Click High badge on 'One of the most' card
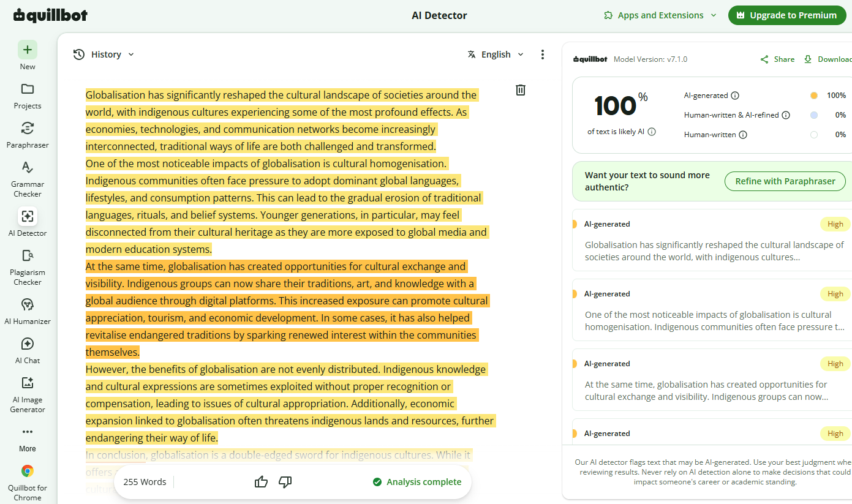Viewport: 852px width, 504px height. (835, 294)
